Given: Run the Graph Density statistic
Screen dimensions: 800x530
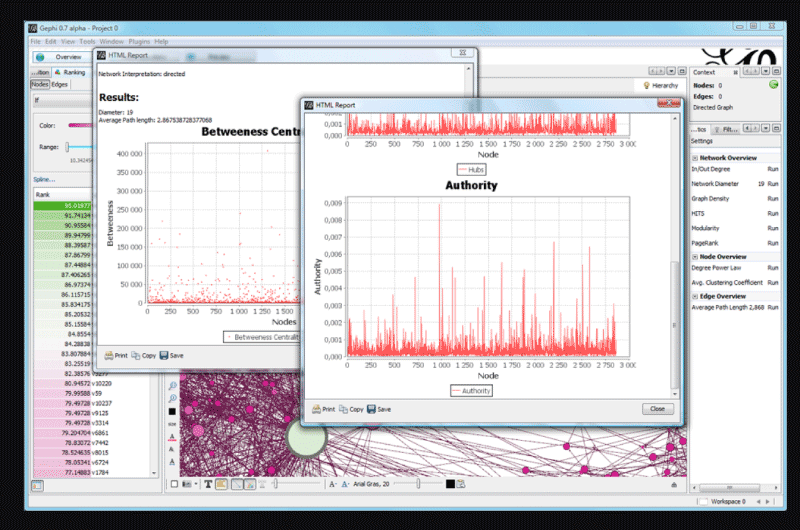Looking at the screenshot, I should [x=773, y=199].
